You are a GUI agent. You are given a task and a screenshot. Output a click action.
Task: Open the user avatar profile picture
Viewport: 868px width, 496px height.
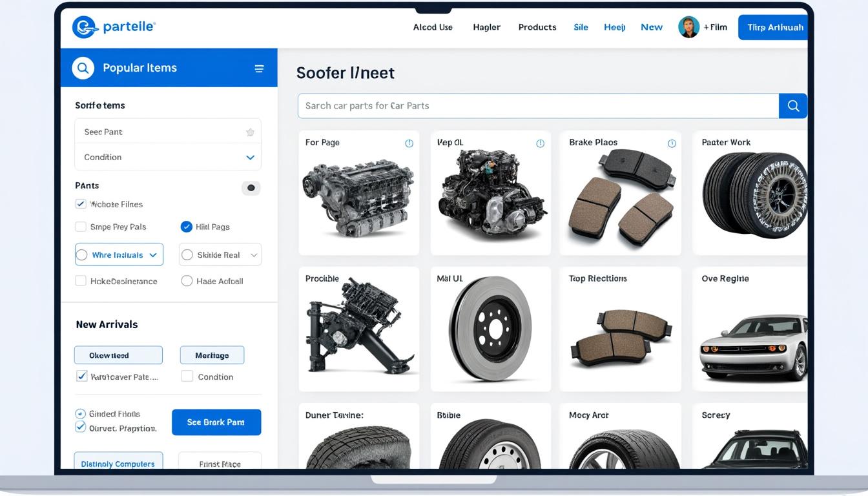[688, 27]
